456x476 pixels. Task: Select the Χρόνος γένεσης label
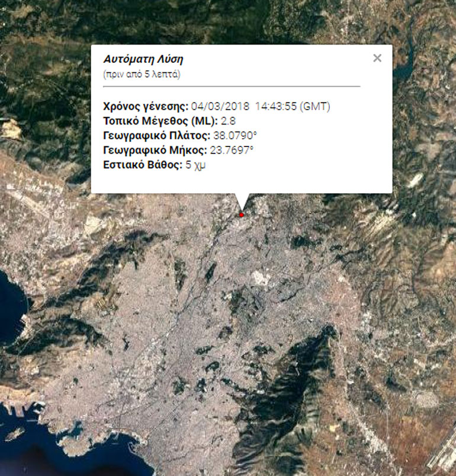point(146,107)
